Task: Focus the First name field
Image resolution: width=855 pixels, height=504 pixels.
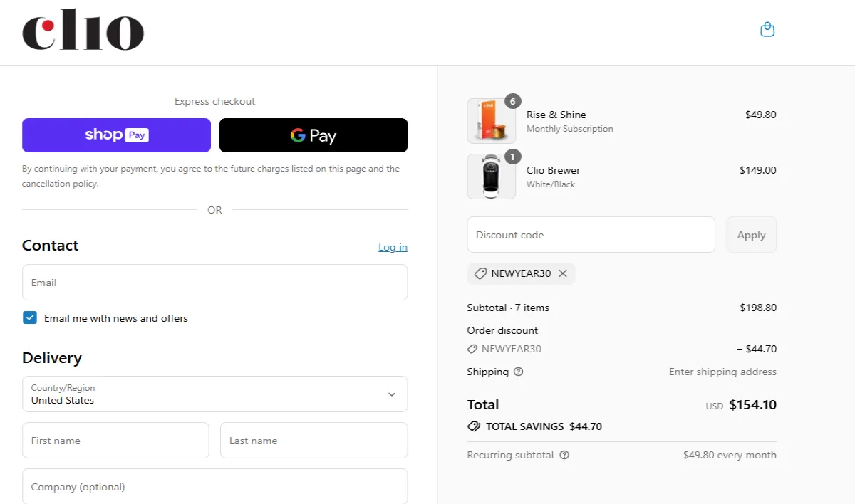Action: click(115, 441)
